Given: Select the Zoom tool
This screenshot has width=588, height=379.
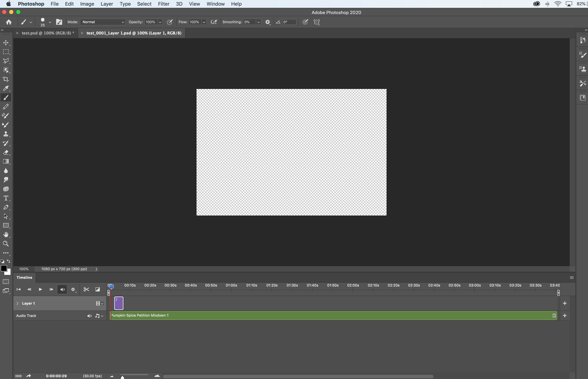Looking at the screenshot, I should pos(6,244).
